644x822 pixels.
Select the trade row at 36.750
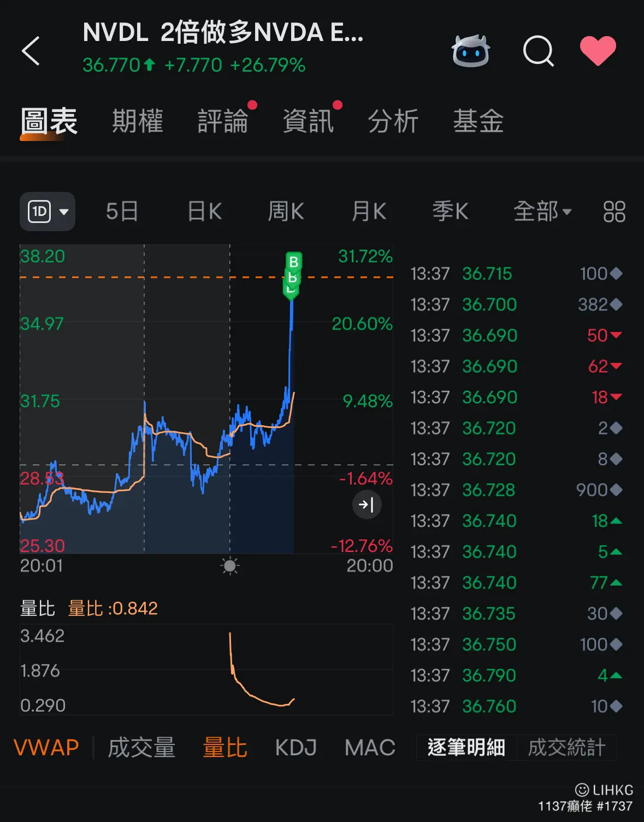[x=517, y=644]
